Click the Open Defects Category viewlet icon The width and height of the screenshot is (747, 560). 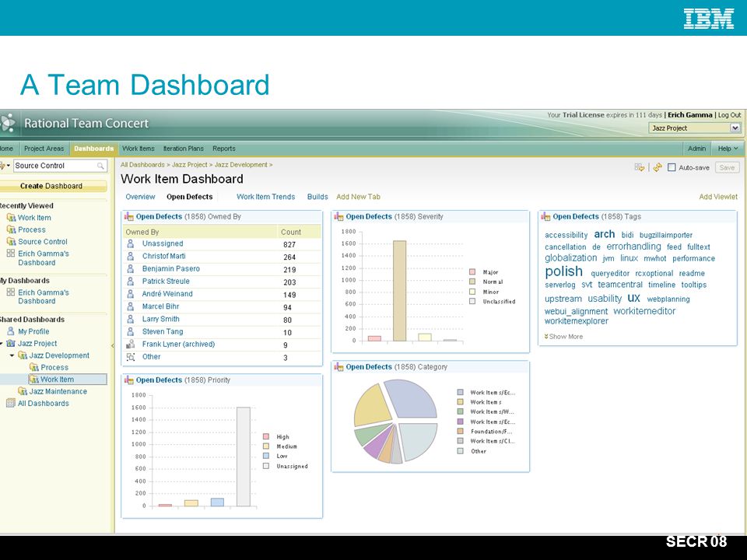(338, 366)
